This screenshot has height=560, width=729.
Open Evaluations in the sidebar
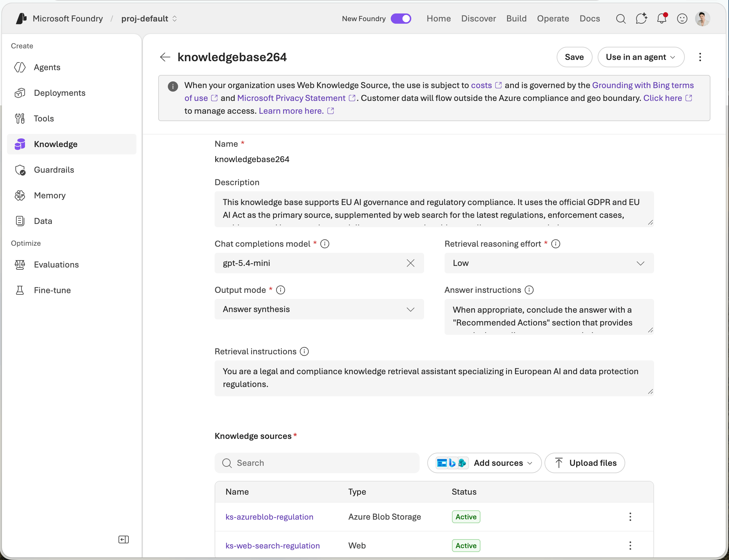(x=72, y=265)
